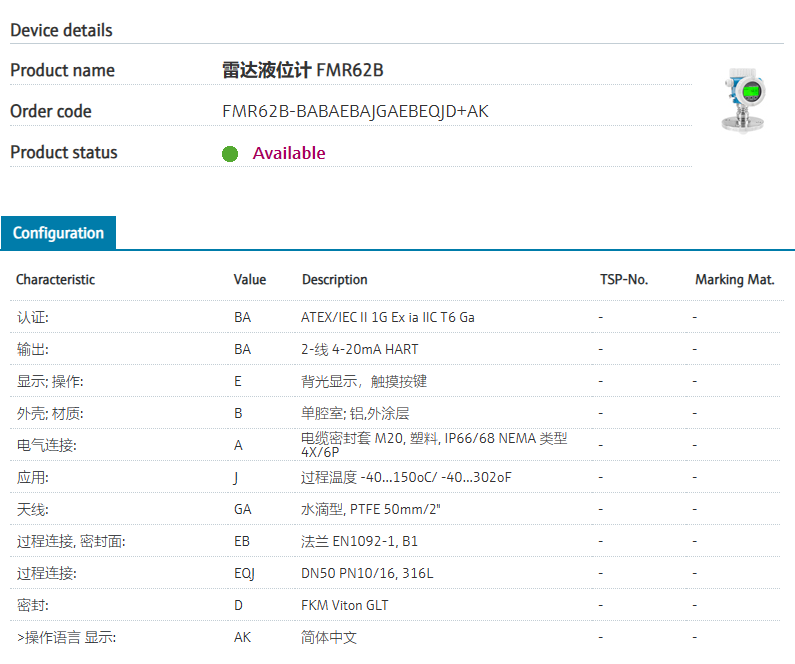Select the 2-线 4-20mA HART description
This screenshot has height=664, width=795.
pos(359,349)
